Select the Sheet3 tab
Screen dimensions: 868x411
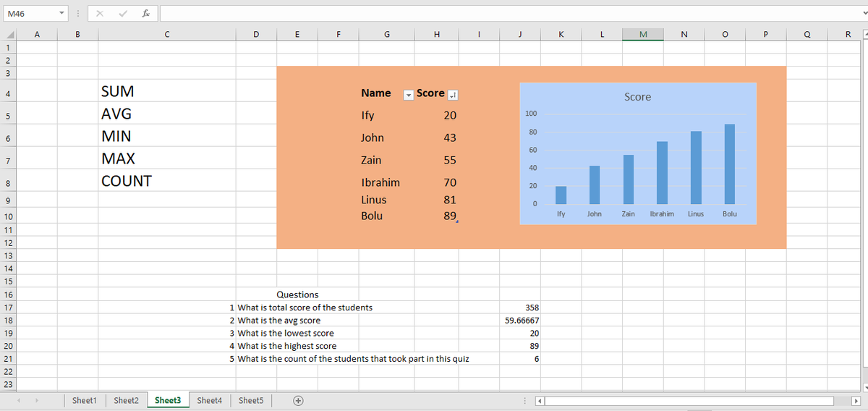168,400
